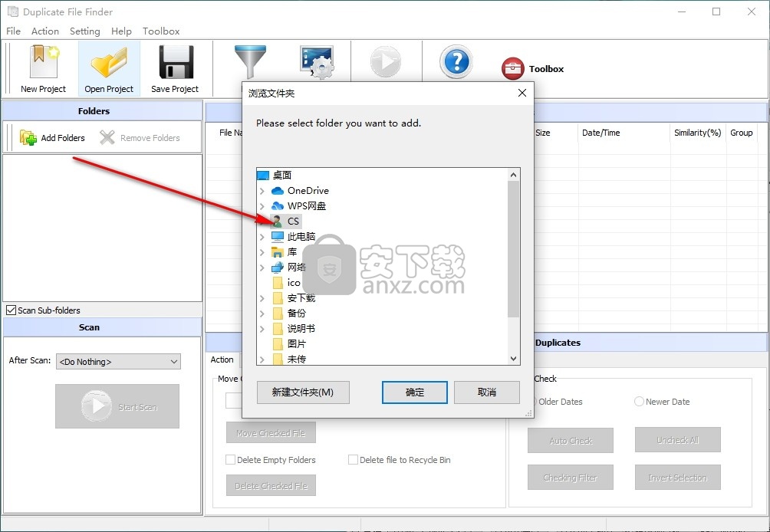Screen dimensions: 770x532
Task: Select the 网络 network icon
Action: [x=278, y=267]
